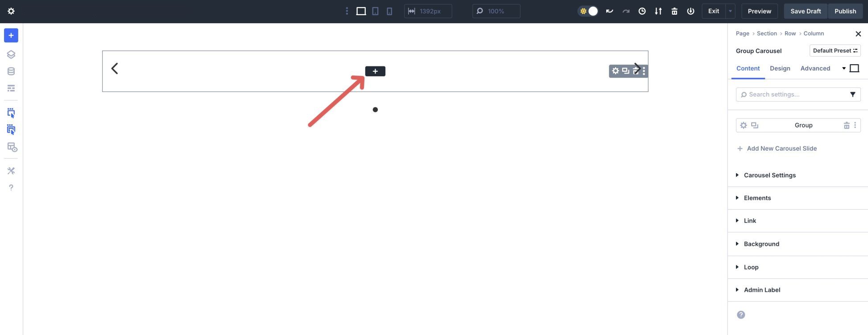The width and height of the screenshot is (868, 335).
Task: Open the help question mark in sidebar
Action: coord(11,188)
